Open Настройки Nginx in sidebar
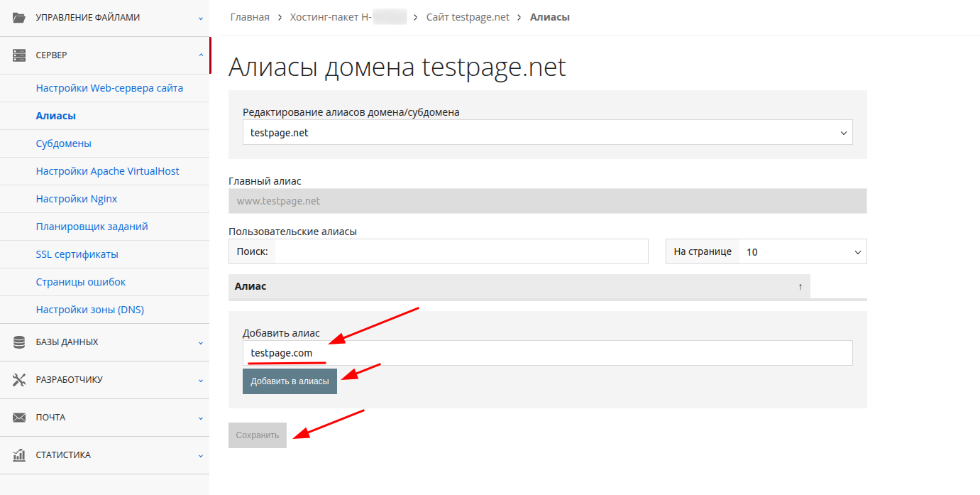 [x=77, y=199]
